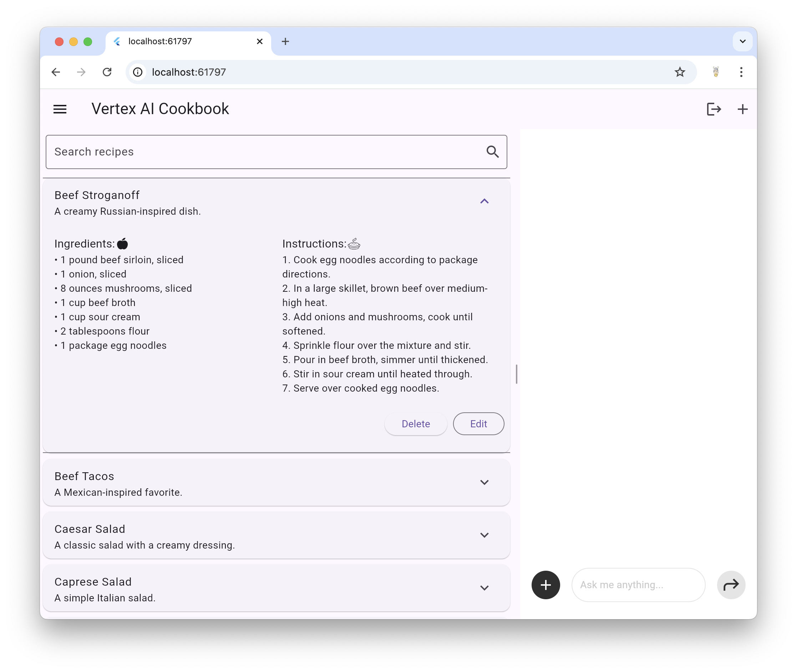Bookmark this page with star icon
The image size is (797, 672).
[680, 72]
